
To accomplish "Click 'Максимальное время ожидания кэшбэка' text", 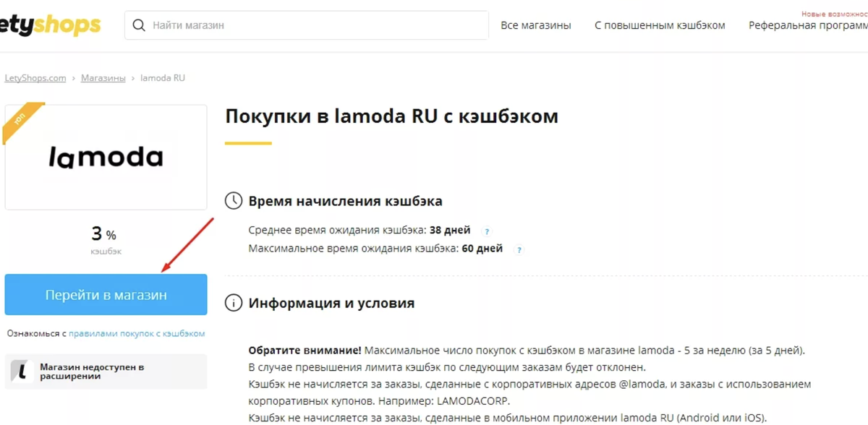I will (x=353, y=249).
